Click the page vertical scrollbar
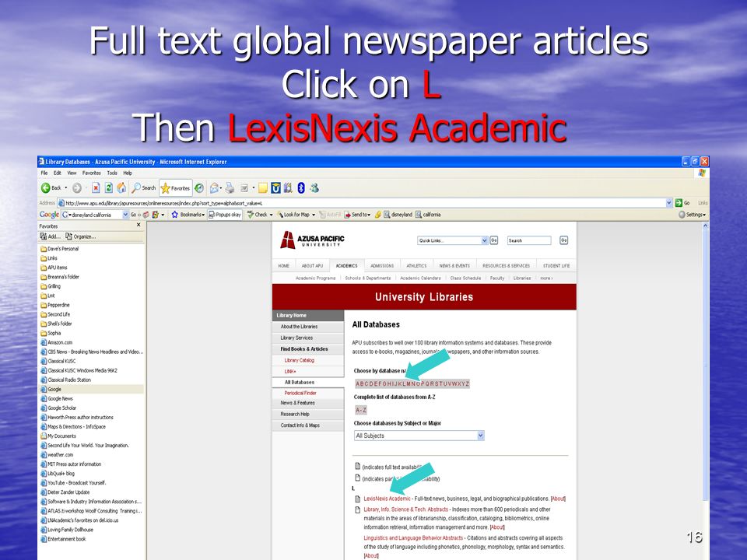The height and width of the screenshot is (560, 747). (x=705, y=362)
